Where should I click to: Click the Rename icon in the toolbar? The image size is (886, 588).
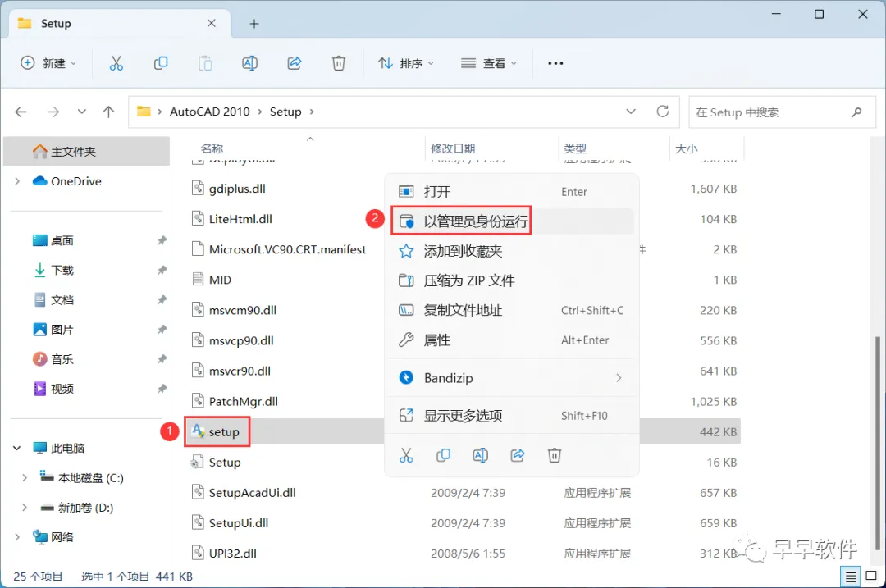[249, 63]
